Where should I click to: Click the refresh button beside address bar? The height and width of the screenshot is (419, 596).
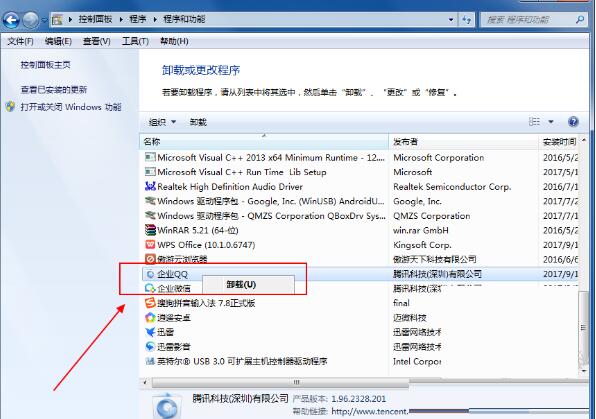point(467,20)
